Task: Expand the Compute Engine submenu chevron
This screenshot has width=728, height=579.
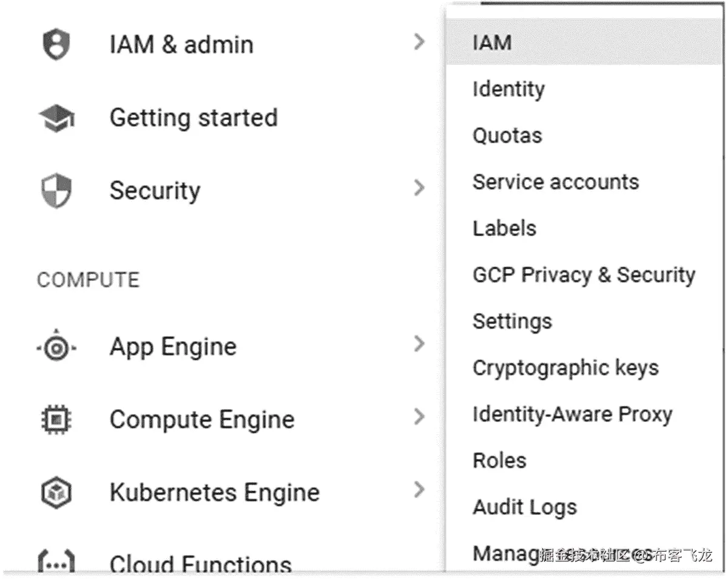Action: [x=419, y=418]
